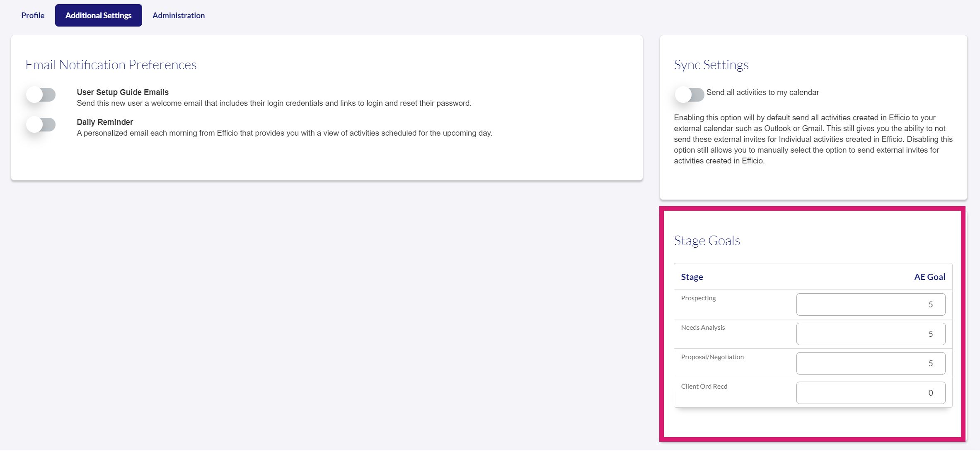Screen dimensions: 980x460
Task: Edit the Needs Analysis AE goal field
Action: pyautogui.click(x=871, y=334)
